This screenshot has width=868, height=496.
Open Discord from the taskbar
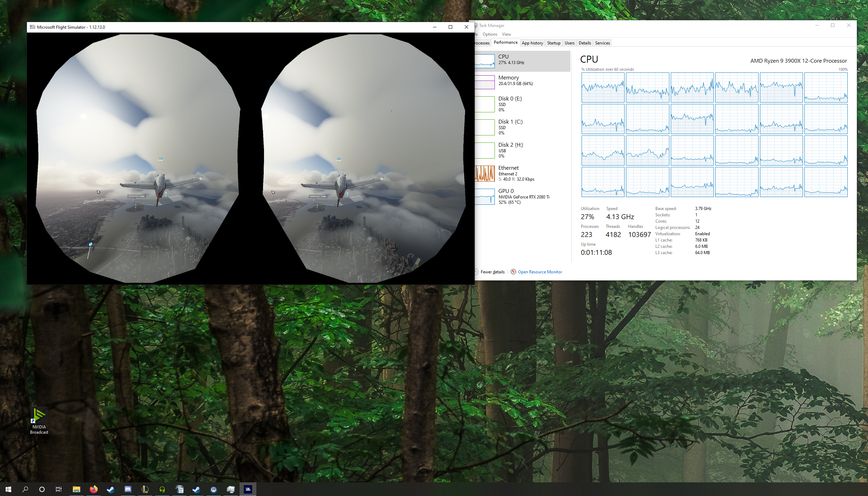[x=128, y=489]
